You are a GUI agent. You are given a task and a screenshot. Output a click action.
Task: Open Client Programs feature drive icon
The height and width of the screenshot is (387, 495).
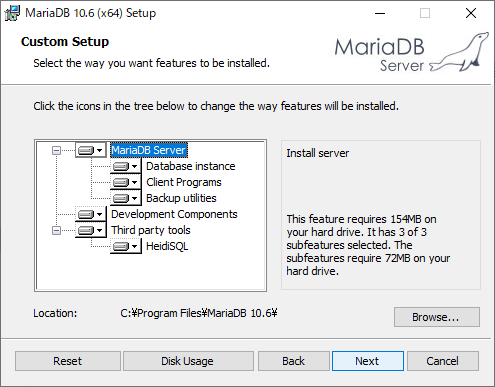point(126,182)
